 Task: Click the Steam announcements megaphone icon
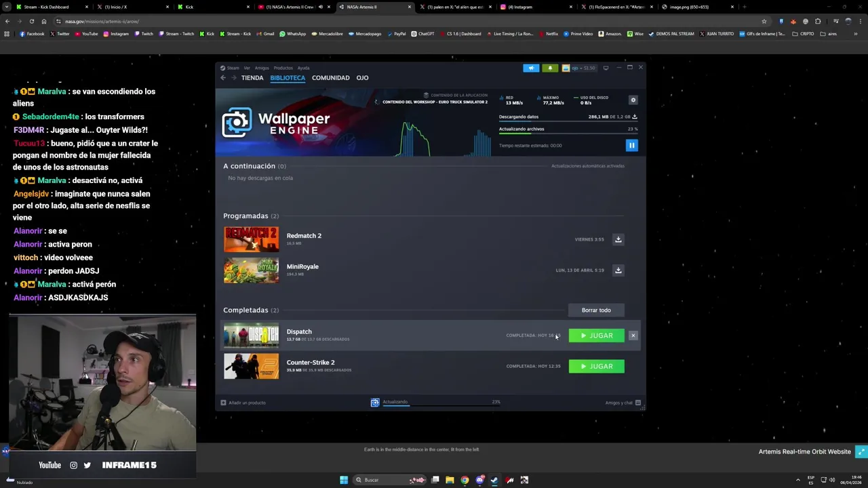coord(531,68)
